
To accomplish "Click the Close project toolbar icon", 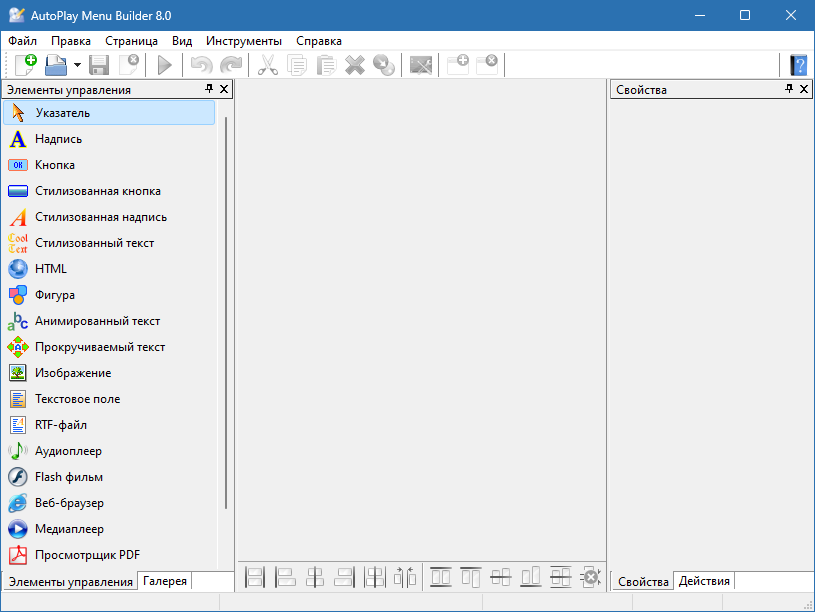I will click(x=128, y=65).
